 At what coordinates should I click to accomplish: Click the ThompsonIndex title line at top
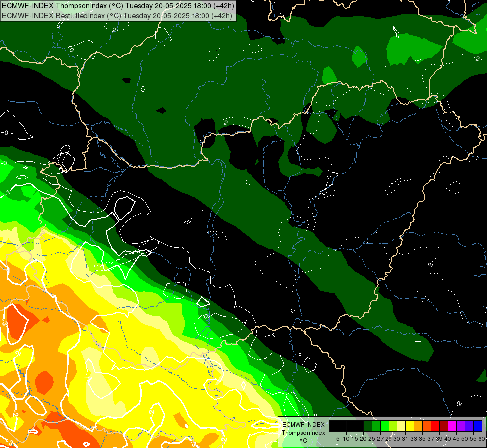coord(118,5)
